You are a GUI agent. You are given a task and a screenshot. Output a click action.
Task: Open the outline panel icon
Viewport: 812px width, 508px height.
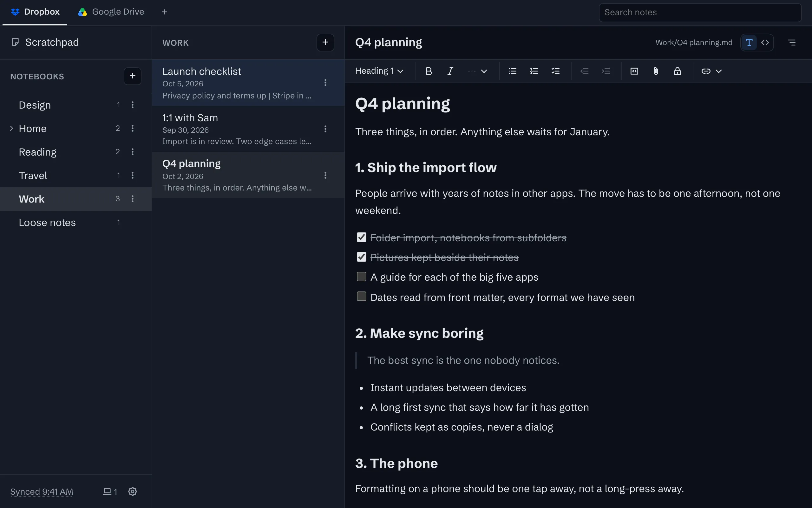tap(791, 43)
